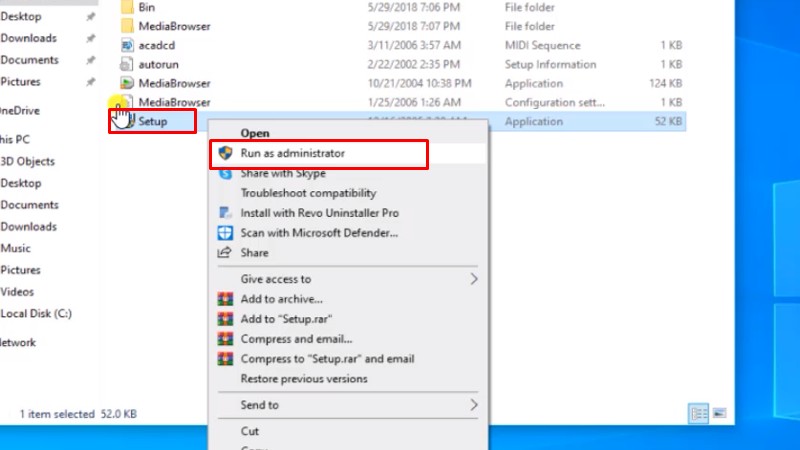800x450 pixels.
Task: Click the Skype icon in context menu
Action: tap(225, 173)
